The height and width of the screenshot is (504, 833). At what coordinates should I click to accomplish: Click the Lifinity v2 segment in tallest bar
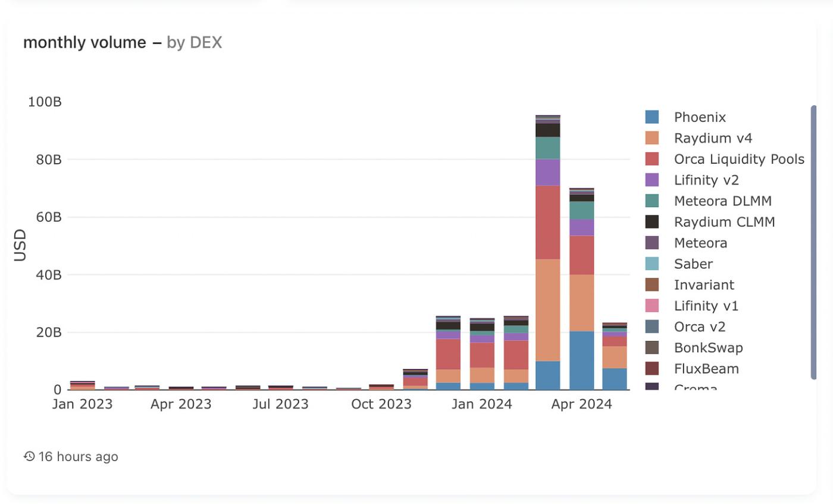pos(548,173)
